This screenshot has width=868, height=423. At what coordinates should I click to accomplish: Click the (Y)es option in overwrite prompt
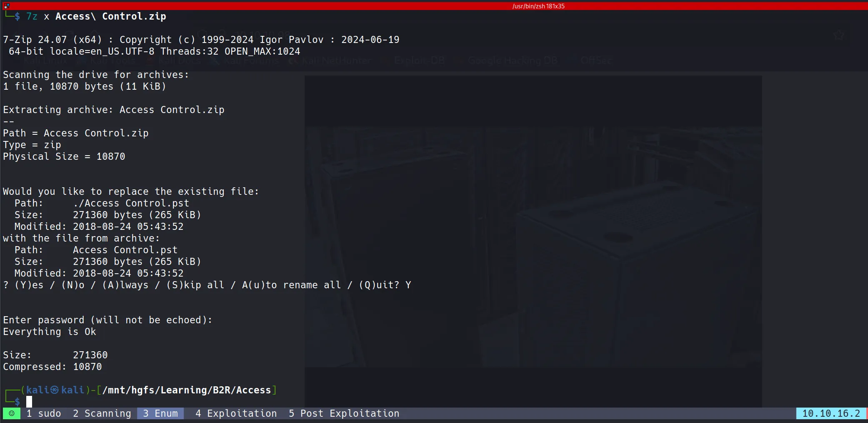pyautogui.click(x=29, y=285)
